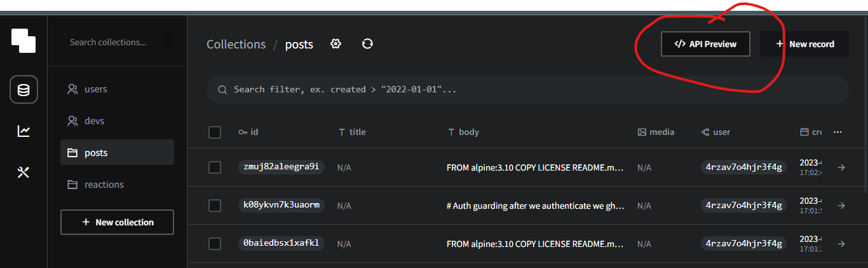The height and width of the screenshot is (268, 868).
Task: Check the zmuj82aleegra9i record checkbox
Action: point(215,167)
